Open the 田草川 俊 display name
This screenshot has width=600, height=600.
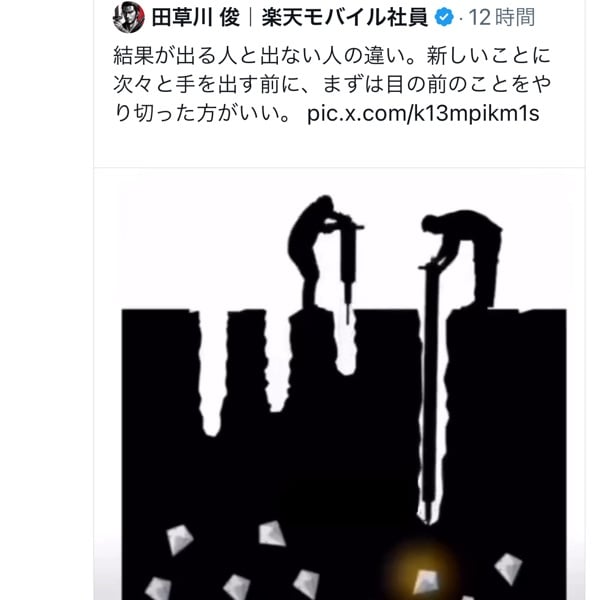coord(196,17)
